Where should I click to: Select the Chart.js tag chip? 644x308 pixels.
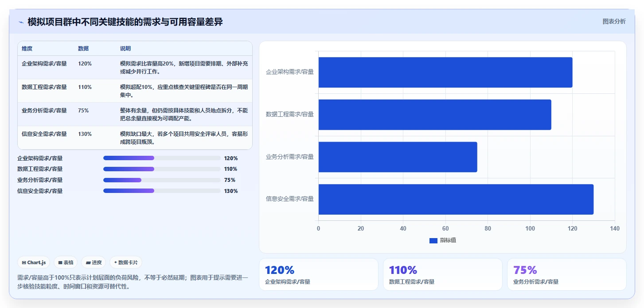[x=34, y=262]
